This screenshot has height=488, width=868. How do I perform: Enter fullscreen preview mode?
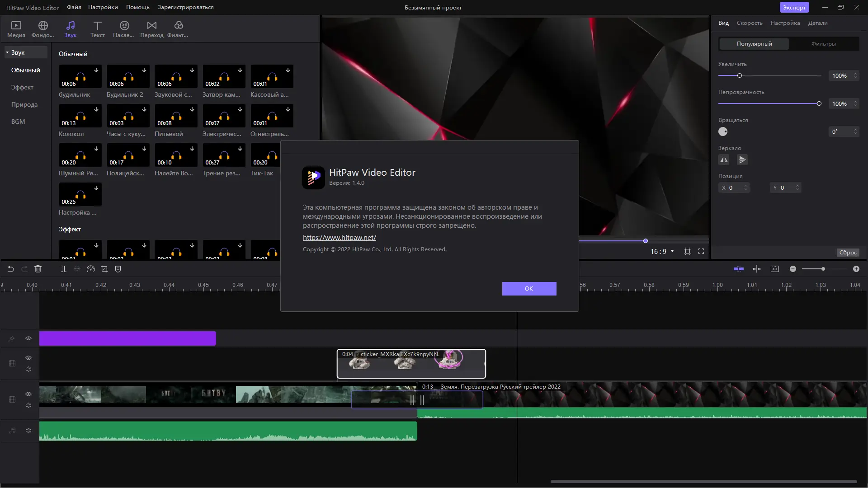[x=701, y=251]
